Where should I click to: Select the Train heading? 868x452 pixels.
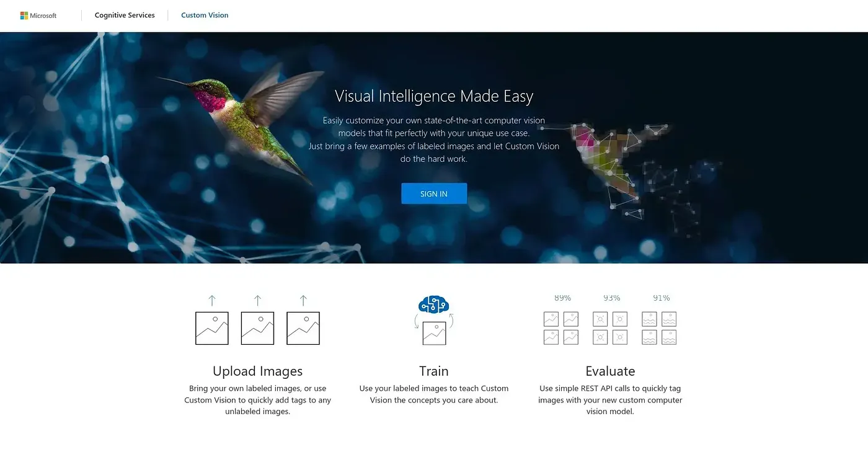(x=434, y=371)
